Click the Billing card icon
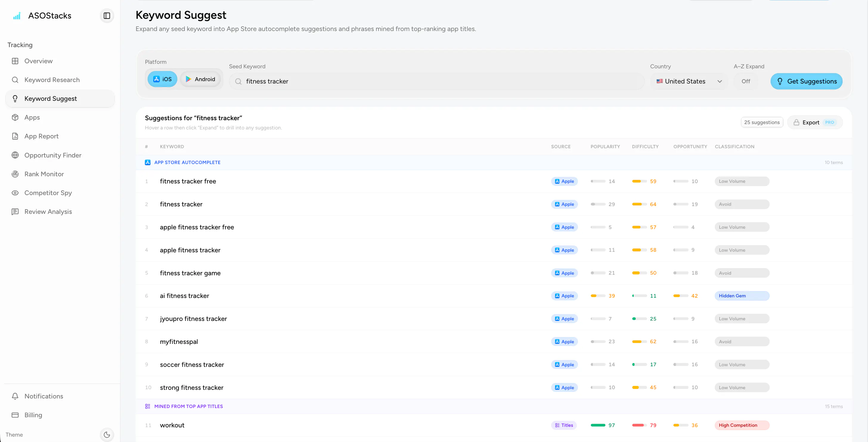The image size is (868, 442). [15, 415]
